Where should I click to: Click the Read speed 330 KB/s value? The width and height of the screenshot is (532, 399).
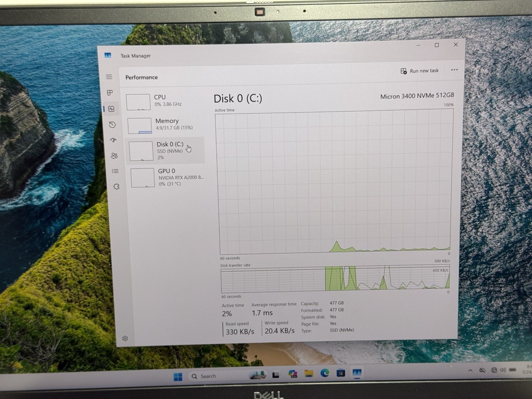(240, 332)
